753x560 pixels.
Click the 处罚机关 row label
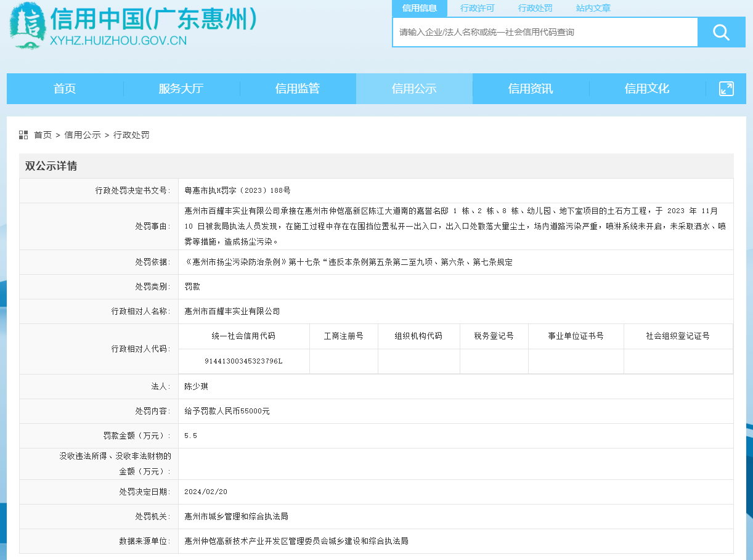tap(153, 516)
